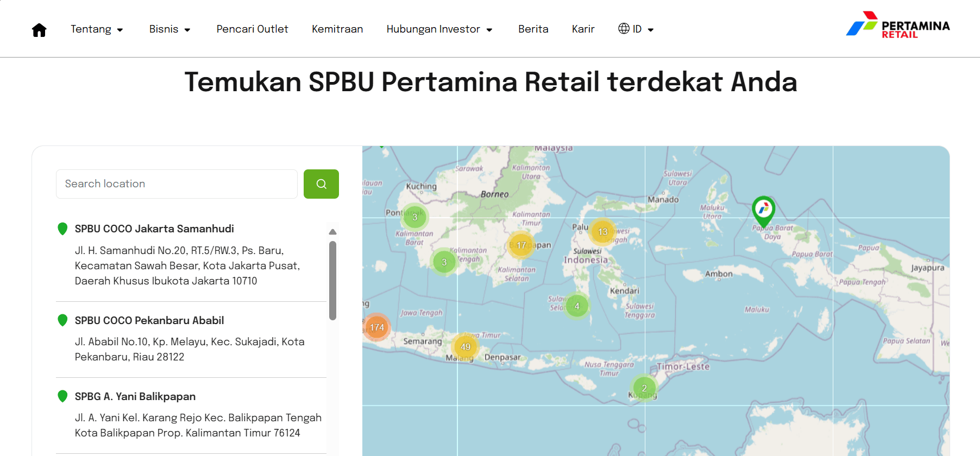The height and width of the screenshot is (456, 980).
Task: Click the Jl. H. Samanhudi No.20 address
Action: tap(187, 265)
